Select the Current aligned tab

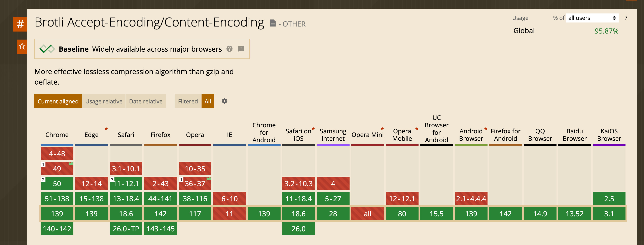click(x=58, y=101)
